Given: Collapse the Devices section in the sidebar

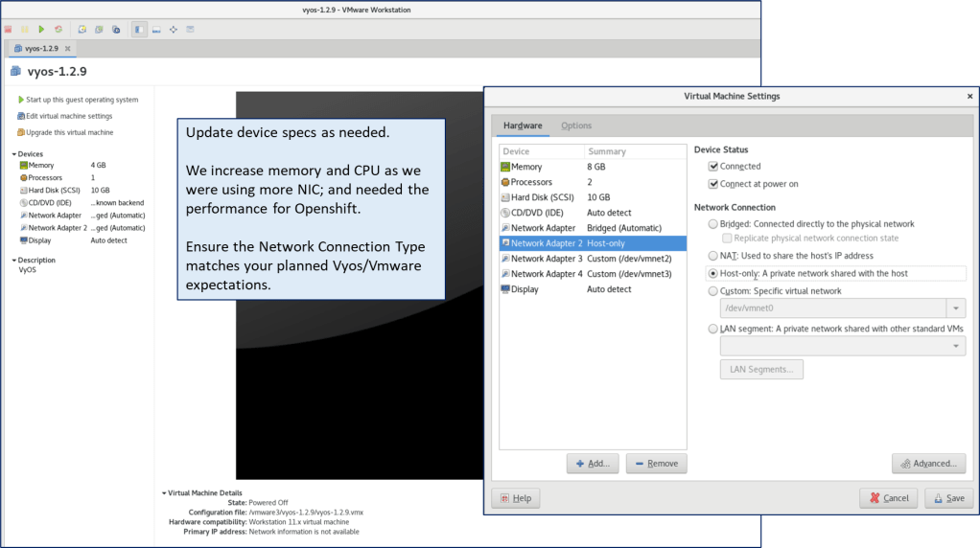Looking at the screenshot, I should point(14,154).
